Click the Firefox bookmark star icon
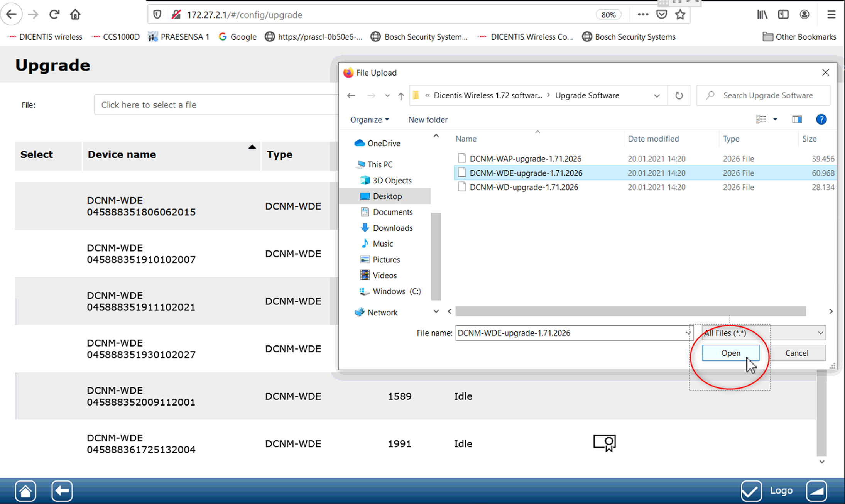This screenshot has width=845, height=504. point(680,15)
